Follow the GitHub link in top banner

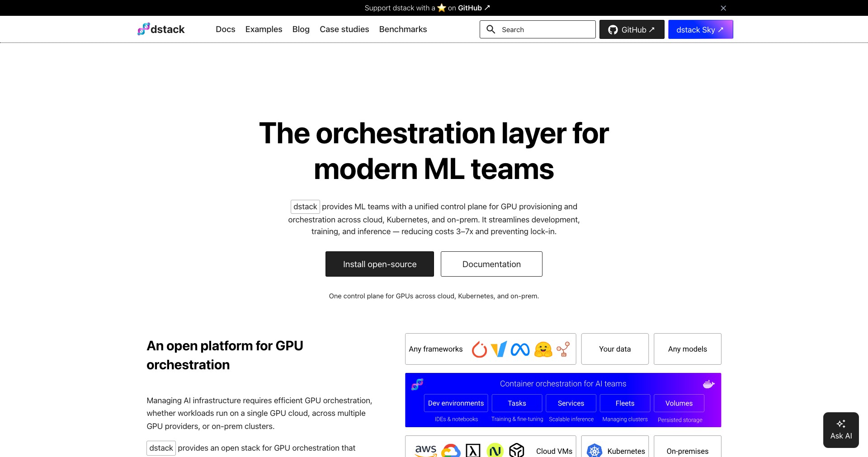(474, 8)
